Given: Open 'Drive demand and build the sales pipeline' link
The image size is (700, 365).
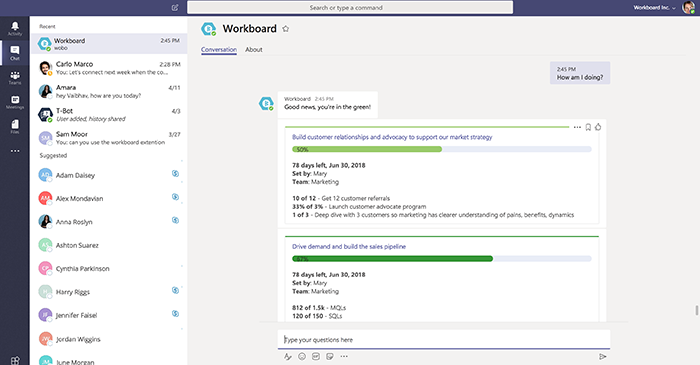Looking at the screenshot, I should 349,246.
